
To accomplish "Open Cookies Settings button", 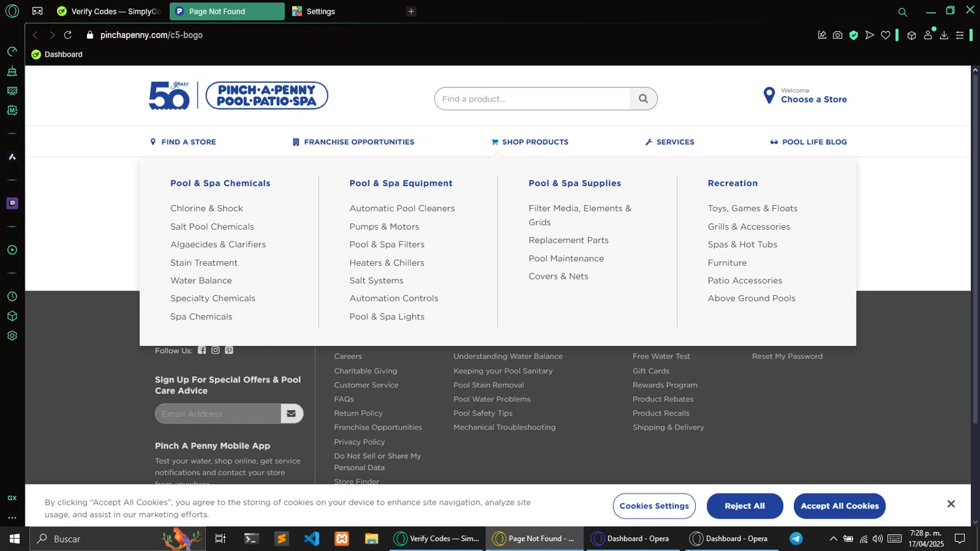I will 654,506.
